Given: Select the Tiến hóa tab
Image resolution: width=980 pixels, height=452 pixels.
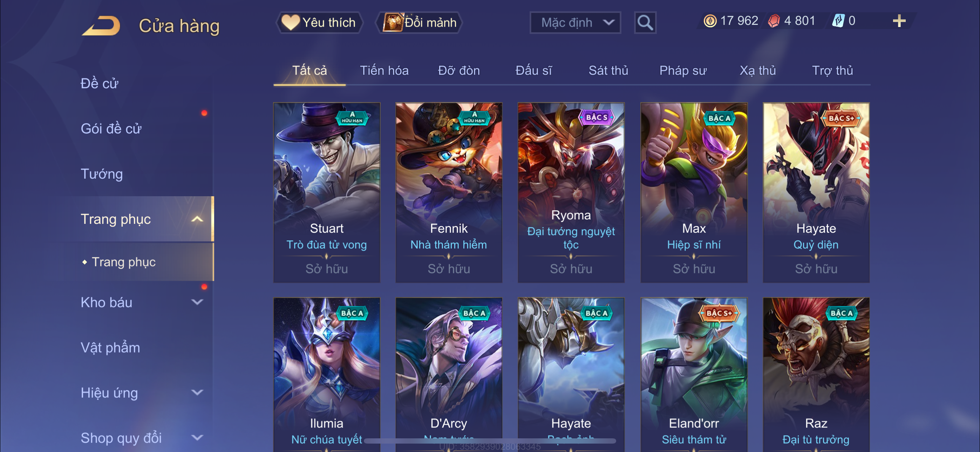Looking at the screenshot, I should point(384,70).
